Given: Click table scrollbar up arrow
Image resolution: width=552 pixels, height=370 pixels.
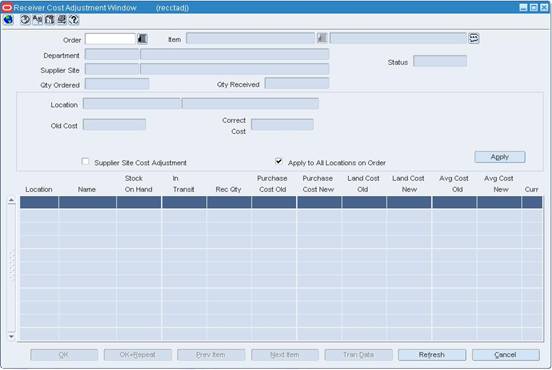Looking at the screenshot, I should (x=11, y=200).
